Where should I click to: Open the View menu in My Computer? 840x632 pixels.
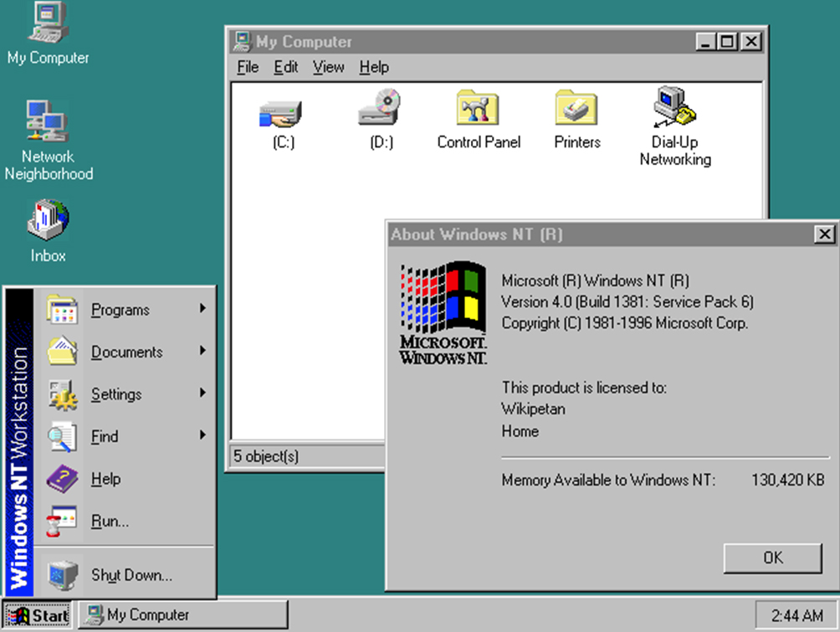[329, 67]
